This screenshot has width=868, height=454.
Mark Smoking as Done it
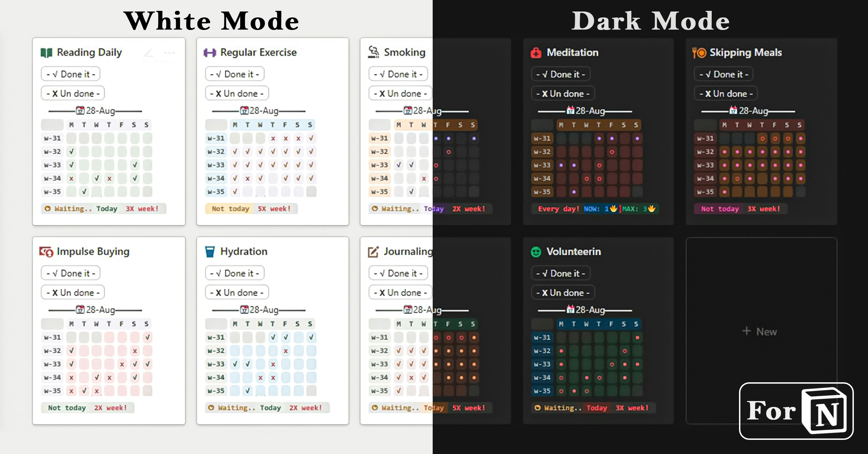[398, 74]
